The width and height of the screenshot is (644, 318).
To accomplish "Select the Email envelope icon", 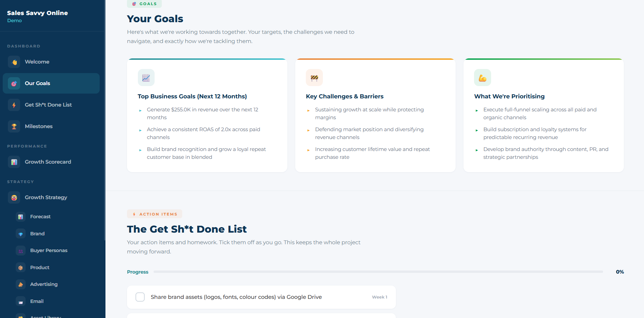I will pyautogui.click(x=20, y=301).
